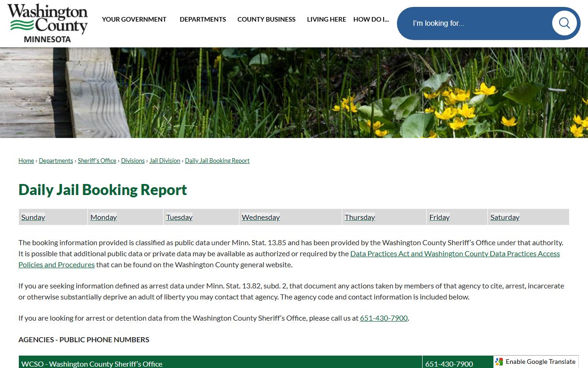
Task: Open Tuesday's booking report
Action: coord(179,217)
